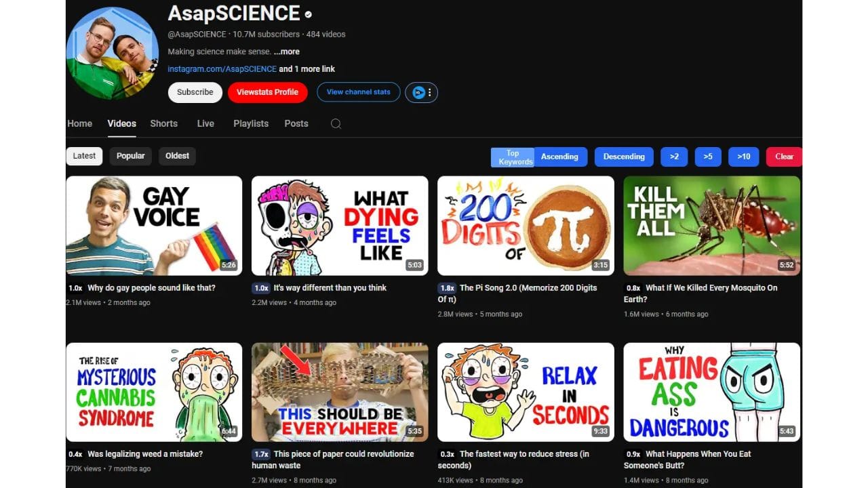Toggle the >5 multiplier filter
Screen dimensions: 868x488
coord(708,157)
